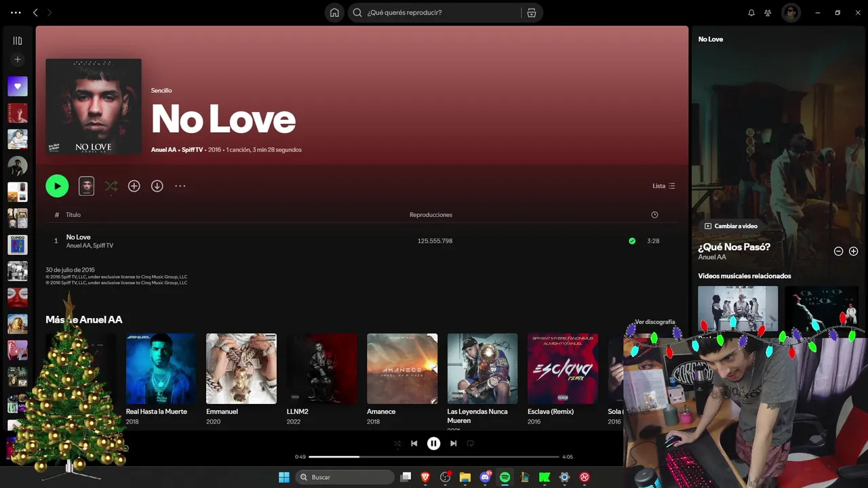Change view using the Lista dropdown
The image size is (868, 488).
click(663, 186)
